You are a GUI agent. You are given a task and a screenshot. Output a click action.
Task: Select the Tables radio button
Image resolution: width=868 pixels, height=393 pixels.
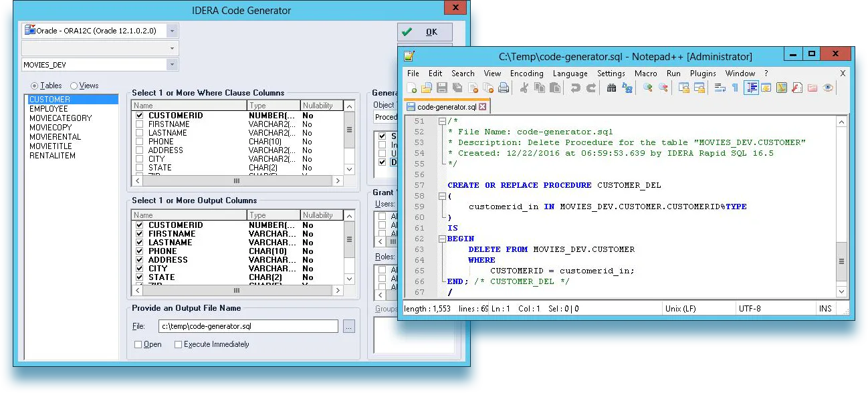[45, 86]
